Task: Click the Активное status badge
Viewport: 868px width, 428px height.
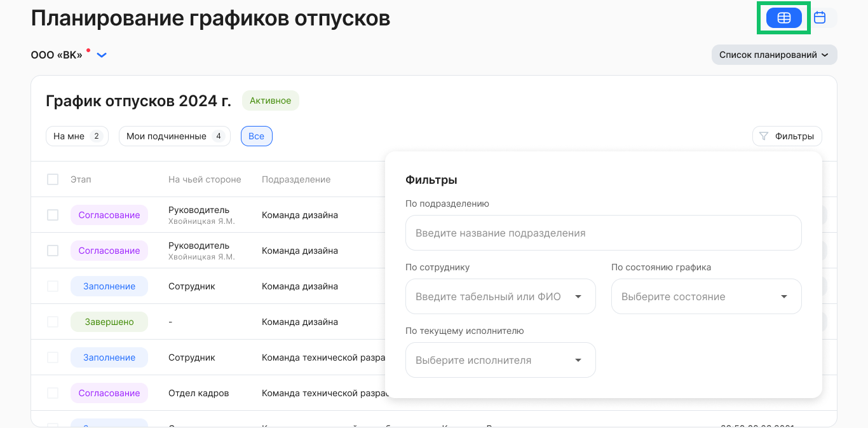Action: tap(271, 100)
